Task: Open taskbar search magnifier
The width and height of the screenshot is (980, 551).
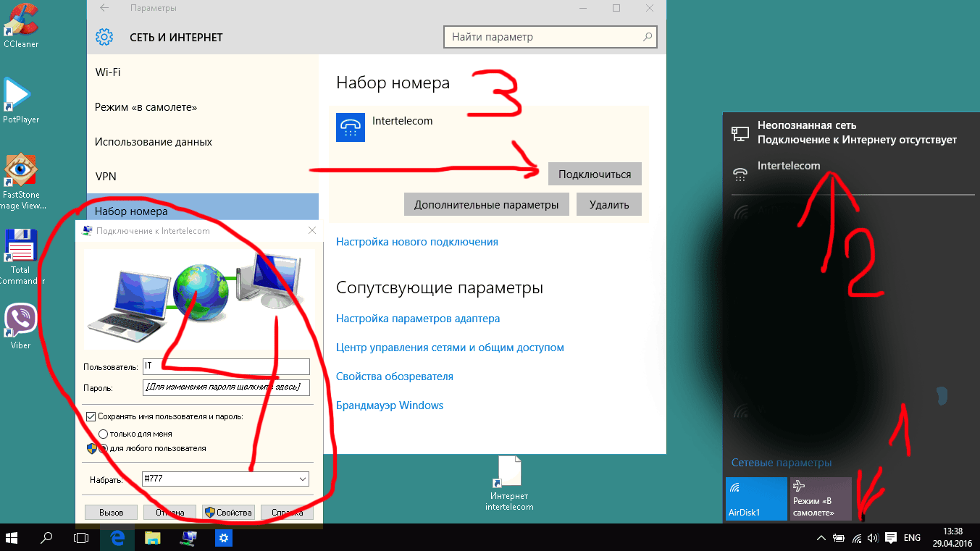Action: 46,537
